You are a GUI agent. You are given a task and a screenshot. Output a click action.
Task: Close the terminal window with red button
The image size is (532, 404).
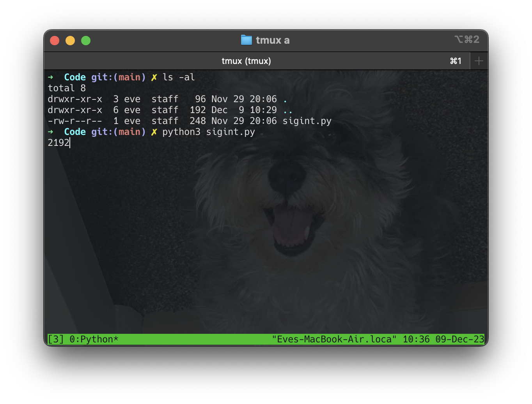(x=55, y=41)
